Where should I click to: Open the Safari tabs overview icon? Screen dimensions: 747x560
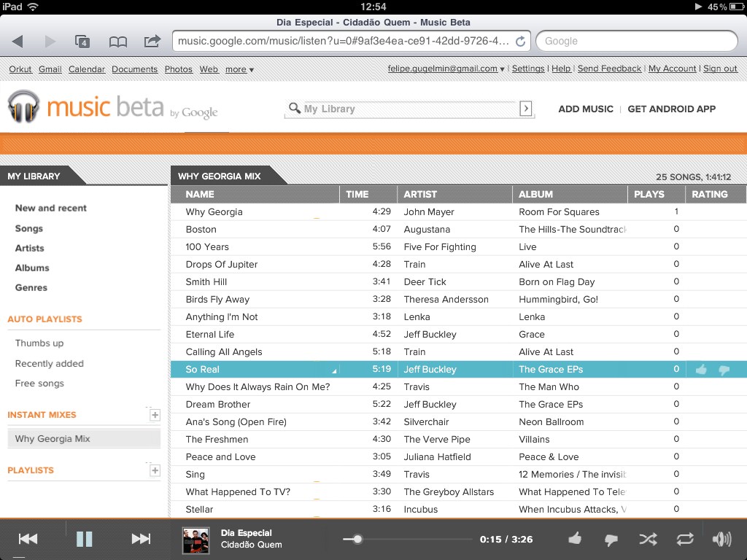click(82, 42)
